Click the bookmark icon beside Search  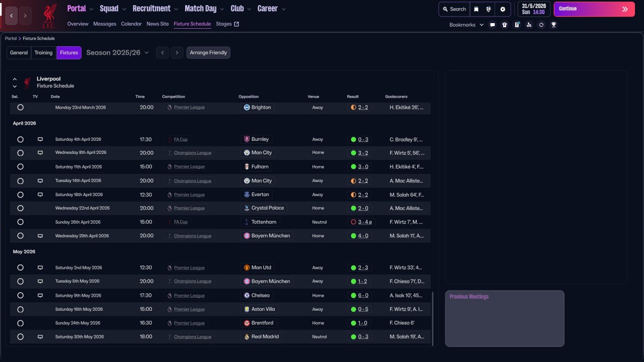tap(476, 9)
